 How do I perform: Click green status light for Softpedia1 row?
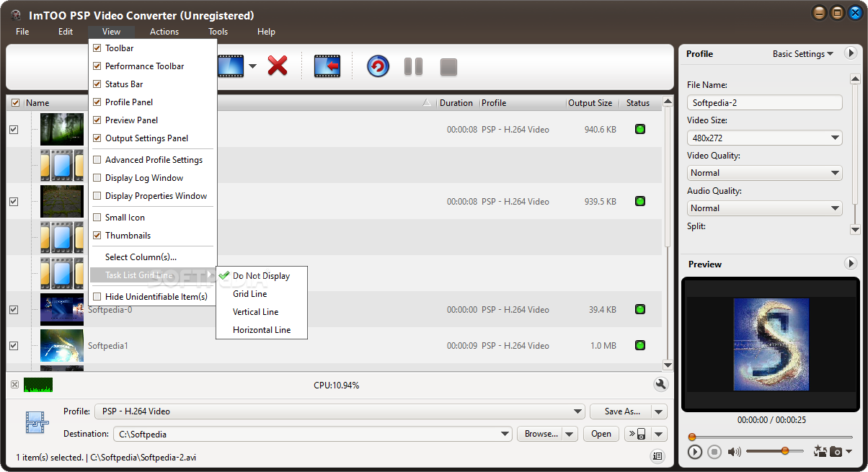coord(639,346)
